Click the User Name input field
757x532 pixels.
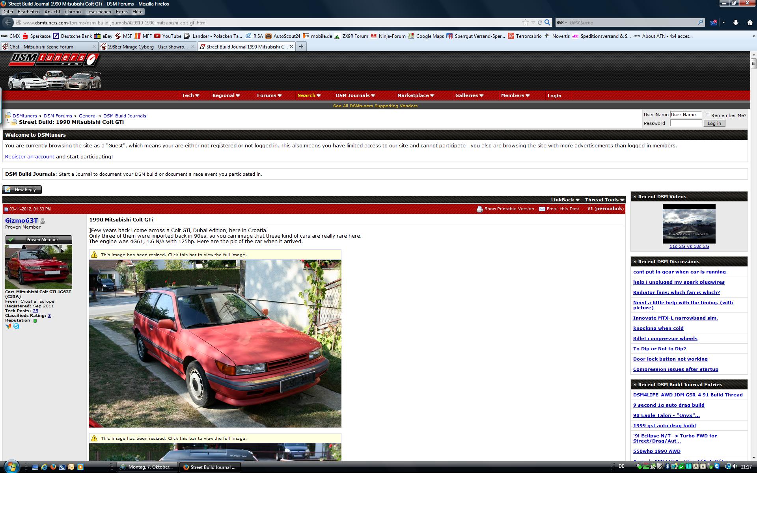coord(686,115)
